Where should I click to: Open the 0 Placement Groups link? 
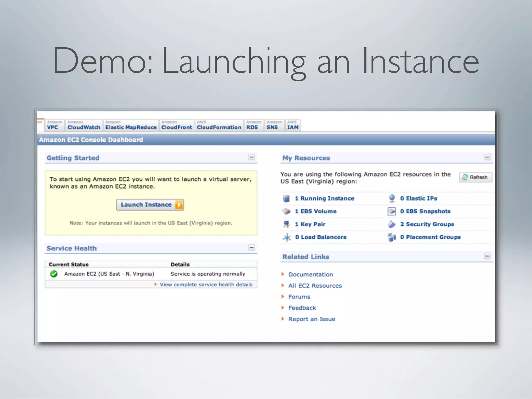coord(430,237)
